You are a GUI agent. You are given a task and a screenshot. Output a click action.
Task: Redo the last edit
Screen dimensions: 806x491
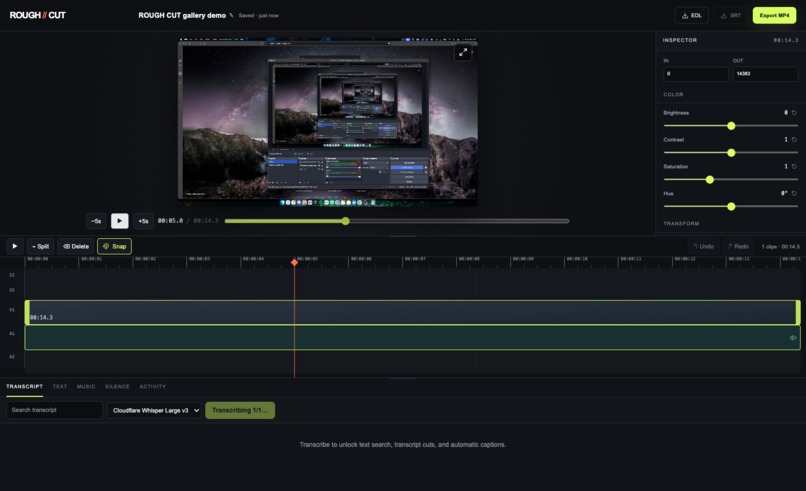[x=738, y=246]
